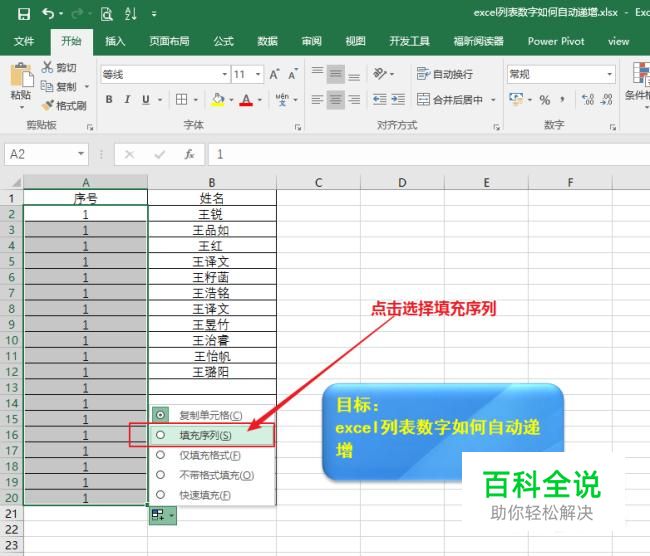Align text right in cell
The image size is (650, 556).
tap(354, 100)
